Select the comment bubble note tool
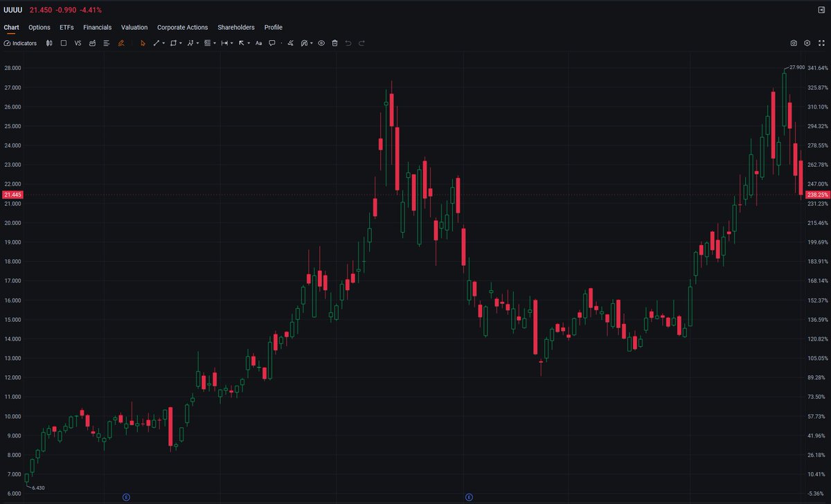 tap(272, 43)
